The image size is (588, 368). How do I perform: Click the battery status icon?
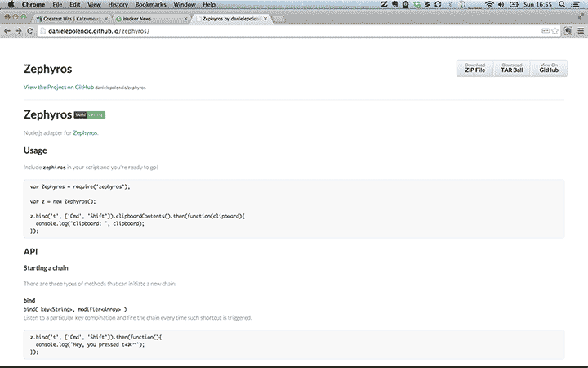click(514, 5)
